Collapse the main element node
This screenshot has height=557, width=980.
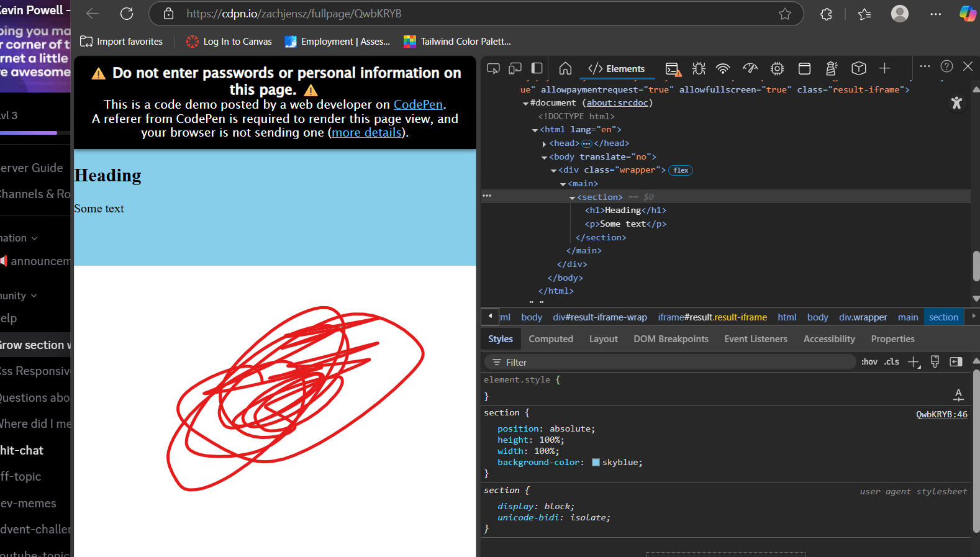[x=563, y=184]
